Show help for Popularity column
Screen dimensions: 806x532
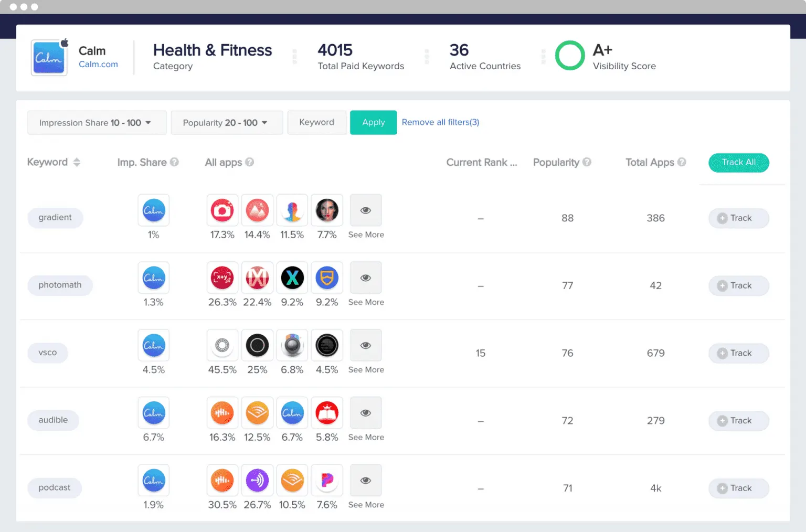coord(587,162)
